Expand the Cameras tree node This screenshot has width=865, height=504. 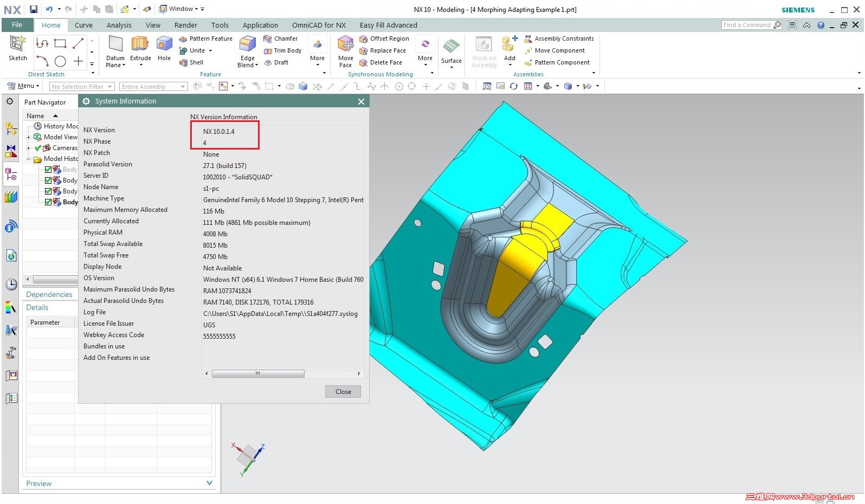click(x=28, y=148)
